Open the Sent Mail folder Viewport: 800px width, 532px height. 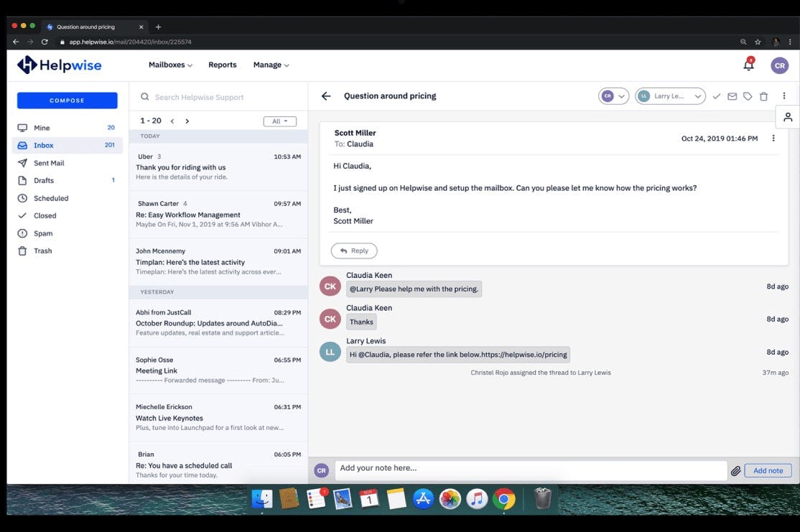(67, 163)
